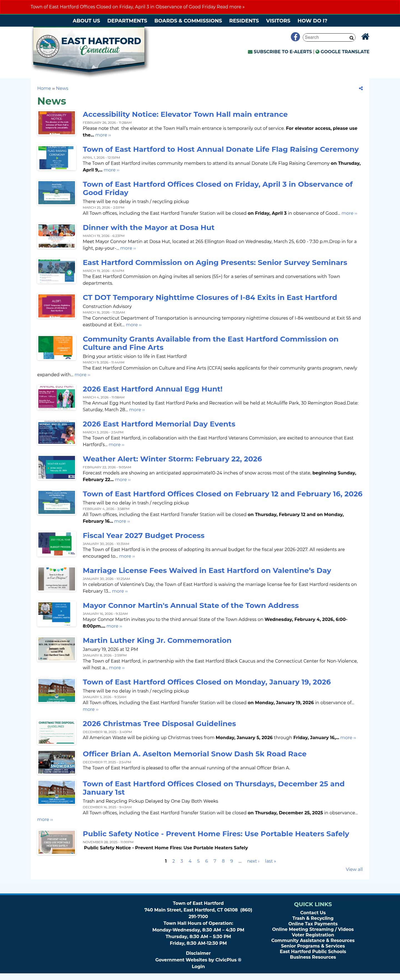Open the February 12 and 16 closure article
The width and height of the screenshot is (400, 980).
pyautogui.click(x=222, y=494)
